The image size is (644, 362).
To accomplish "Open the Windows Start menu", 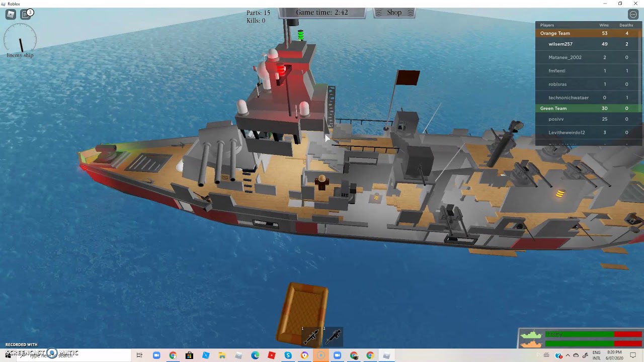I will (x=8, y=355).
